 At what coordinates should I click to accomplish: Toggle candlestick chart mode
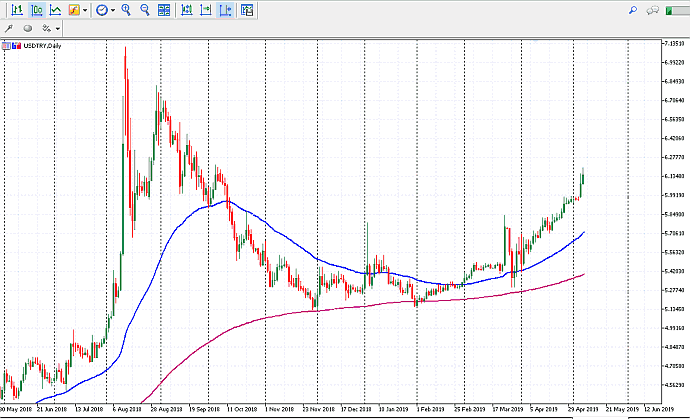click(x=36, y=10)
